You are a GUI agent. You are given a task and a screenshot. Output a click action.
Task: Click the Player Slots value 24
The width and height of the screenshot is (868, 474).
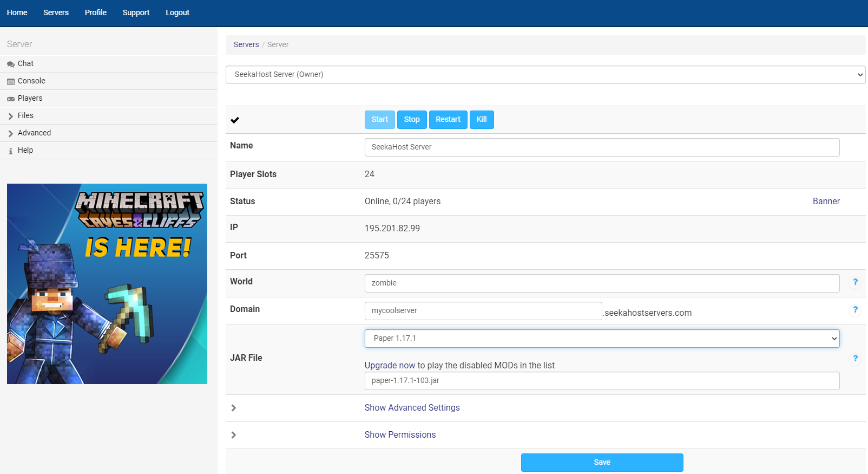(x=370, y=174)
